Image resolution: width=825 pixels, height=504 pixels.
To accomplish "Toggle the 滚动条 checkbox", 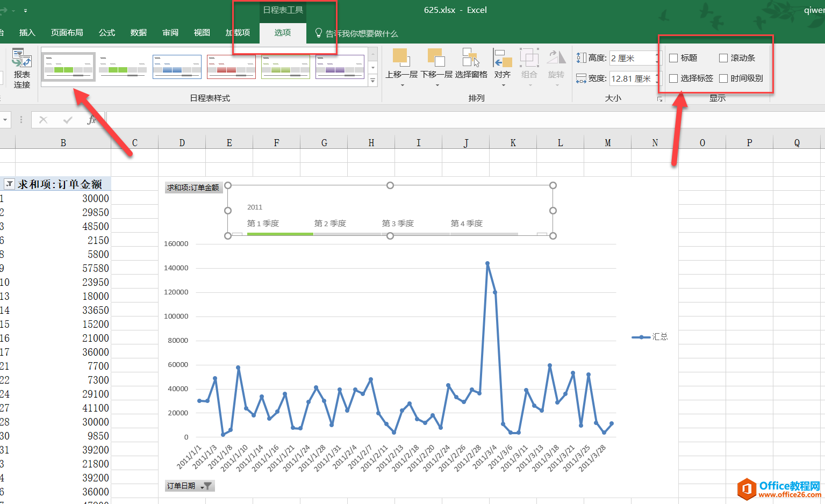I will 723,58.
